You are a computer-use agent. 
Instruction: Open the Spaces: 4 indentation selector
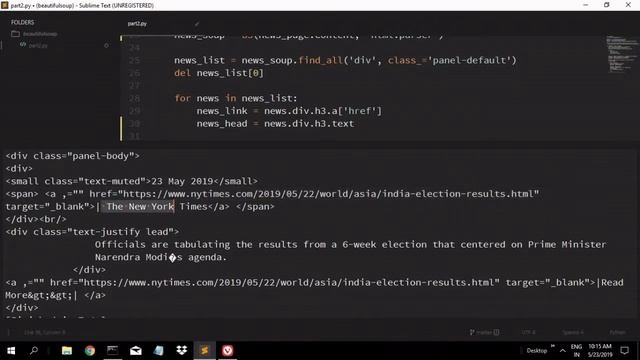point(573,332)
